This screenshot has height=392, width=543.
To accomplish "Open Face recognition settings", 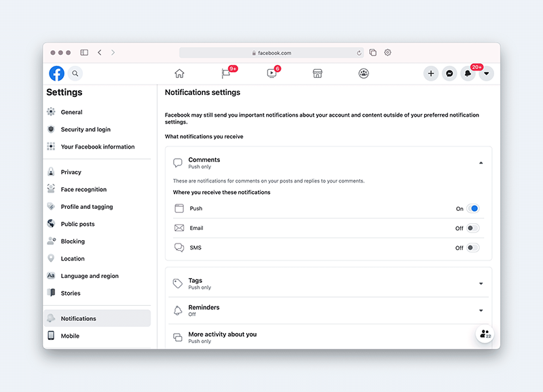I will (x=83, y=189).
